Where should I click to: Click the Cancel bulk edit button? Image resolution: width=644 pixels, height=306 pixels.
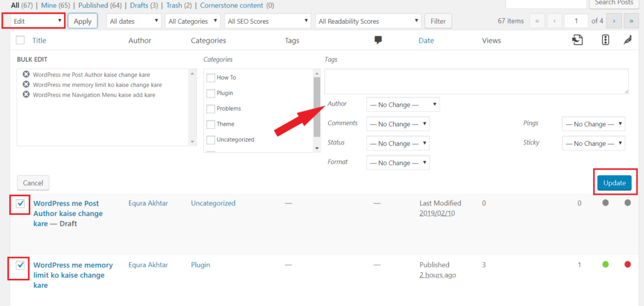click(33, 183)
